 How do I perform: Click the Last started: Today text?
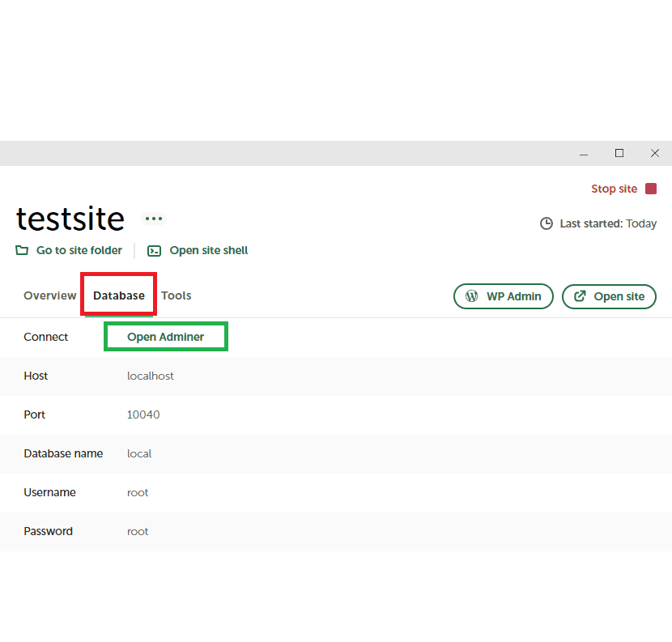click(608, 223)
